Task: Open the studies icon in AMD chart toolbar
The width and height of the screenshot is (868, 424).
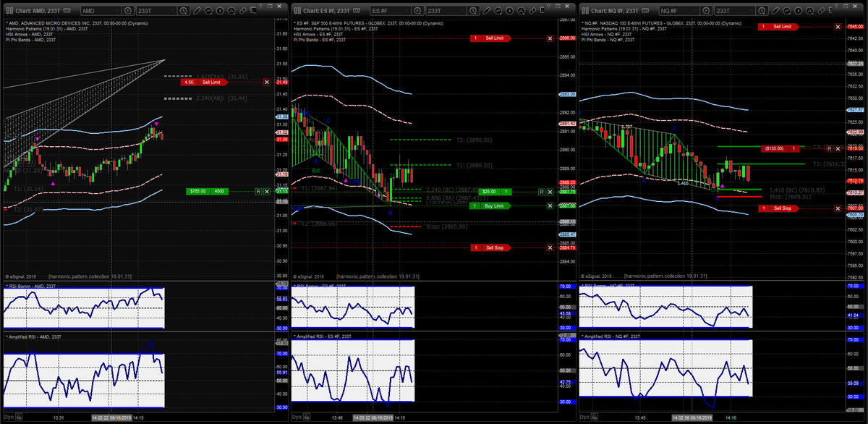Action: pos(208,11)
